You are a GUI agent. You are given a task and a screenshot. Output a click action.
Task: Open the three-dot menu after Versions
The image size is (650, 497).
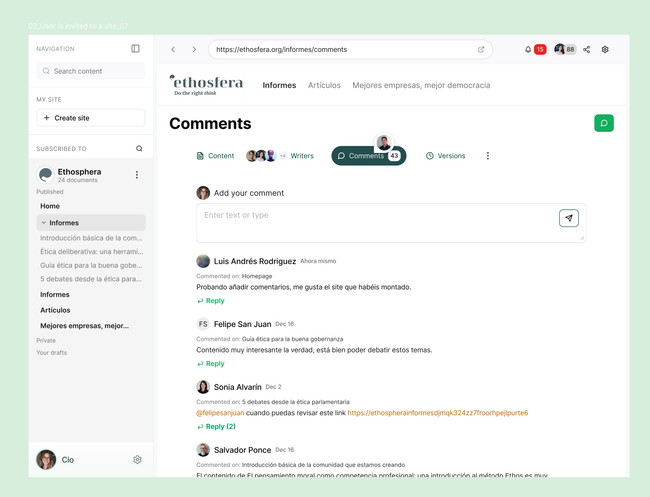488,156
